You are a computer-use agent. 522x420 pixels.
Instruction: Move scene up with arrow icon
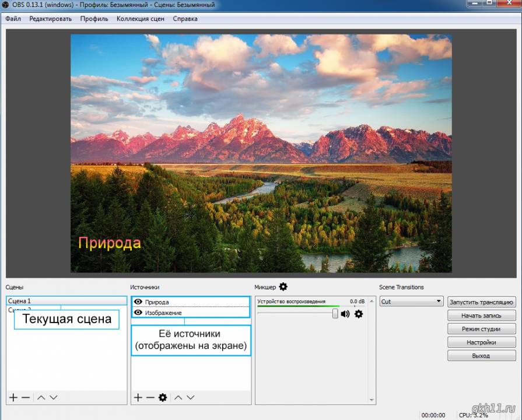[41, 397]
